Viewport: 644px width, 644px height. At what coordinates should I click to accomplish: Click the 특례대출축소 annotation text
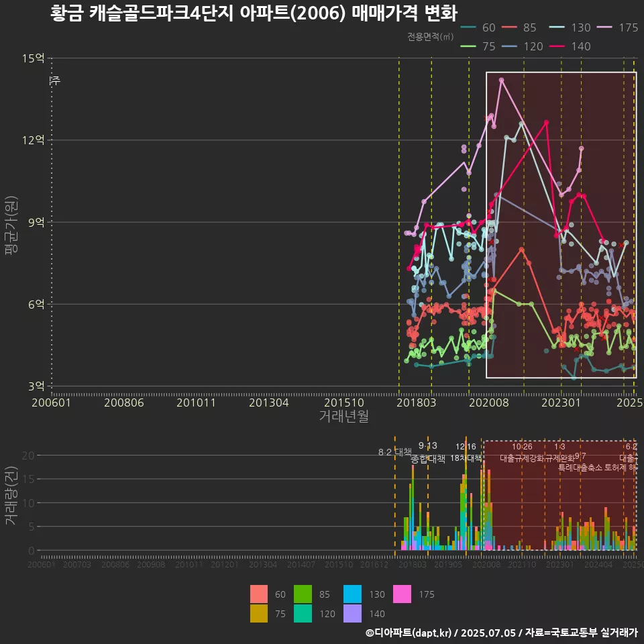point(580,468)
